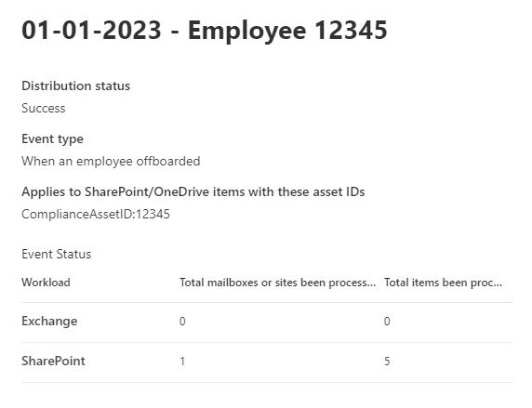Screen dimensions: 532x408
Task: Select the SharePoint workload row
Action: pyautogui.click(x=267, y=362)
